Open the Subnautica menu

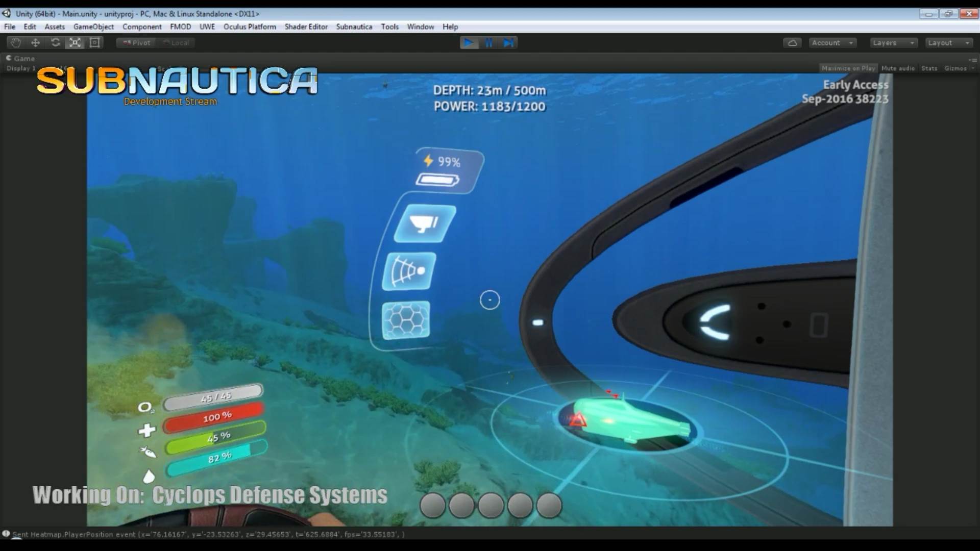[x=354, y=27]
